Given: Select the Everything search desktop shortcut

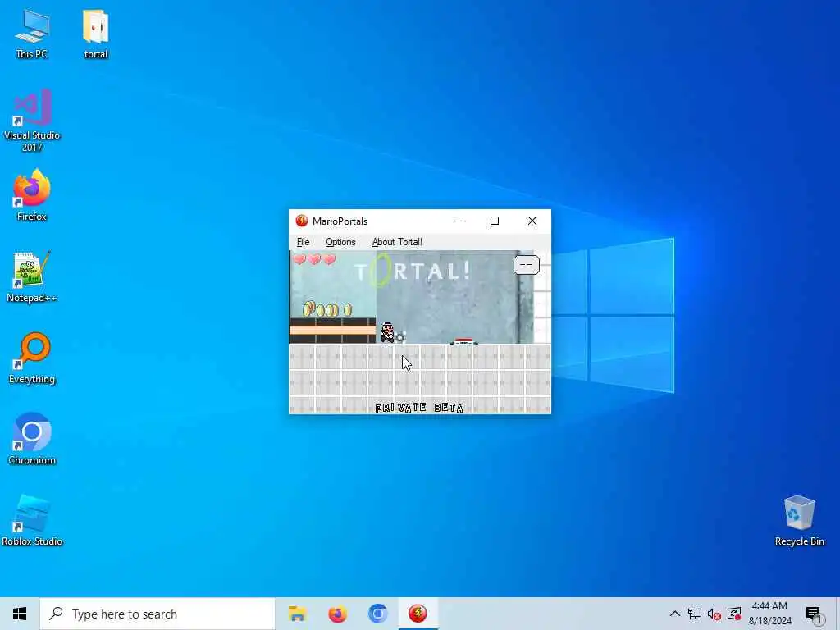Looking at the screenshot, I should (32, 358).
